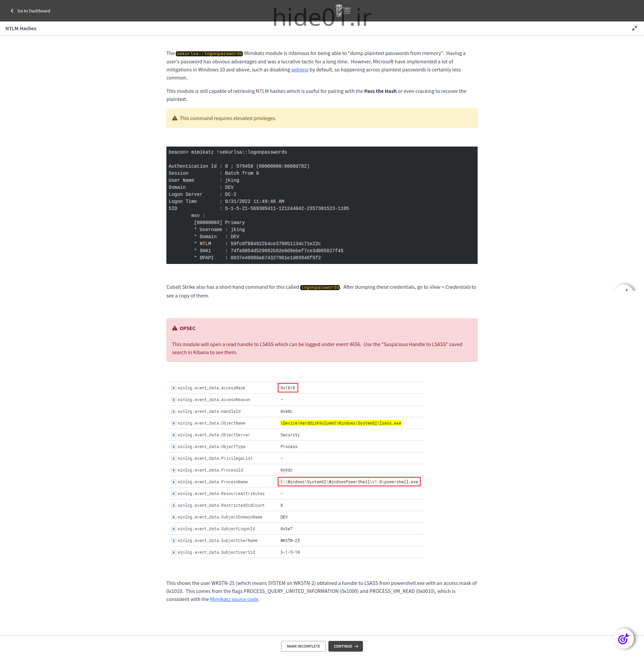Click the NTLM hash line in code block
This screenshot has height=657, width=644.
[257, 243]
